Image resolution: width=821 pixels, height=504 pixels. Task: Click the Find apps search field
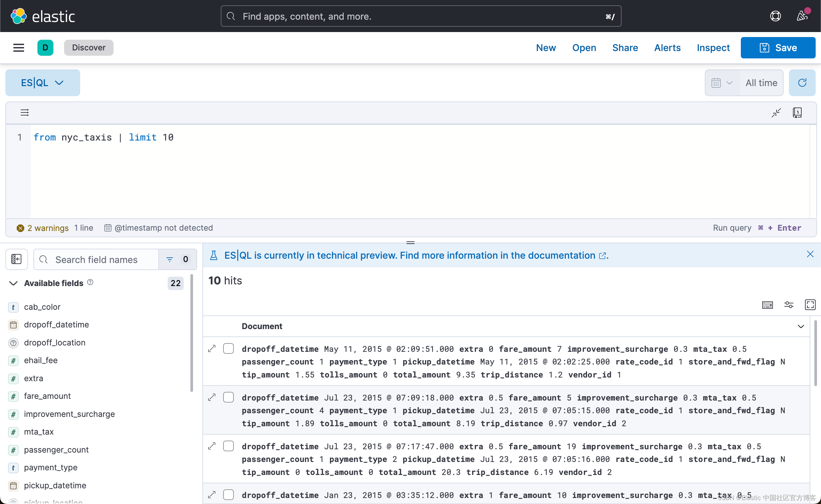(x=421, y=16)
